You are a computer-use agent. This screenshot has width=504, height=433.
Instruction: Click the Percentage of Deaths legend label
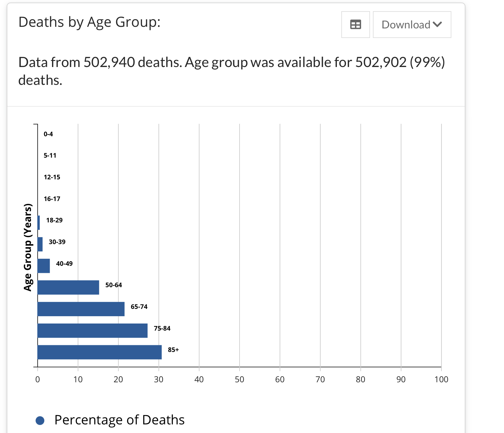pyautogui.click(x=119, y=420)
